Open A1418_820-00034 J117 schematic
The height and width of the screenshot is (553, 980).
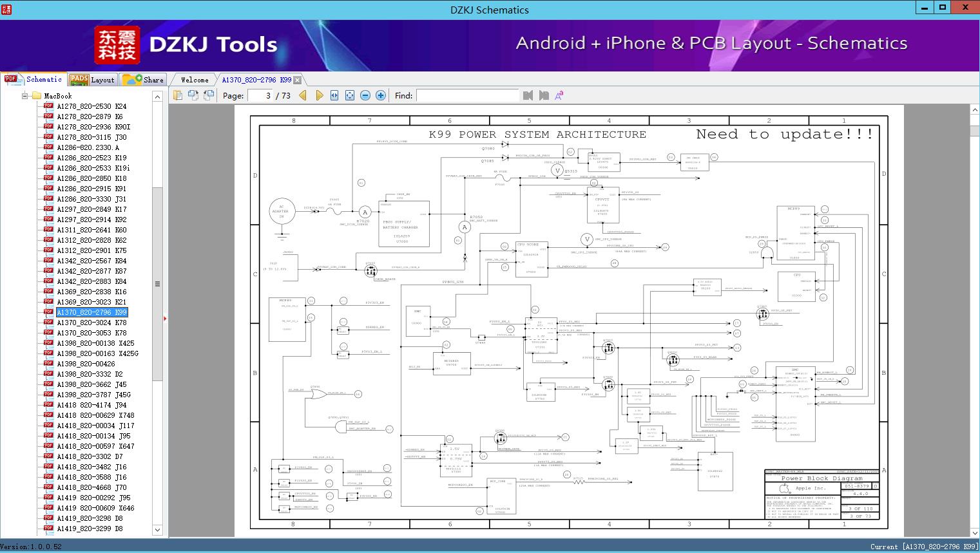pyautogui.click(x=95, y=426)
